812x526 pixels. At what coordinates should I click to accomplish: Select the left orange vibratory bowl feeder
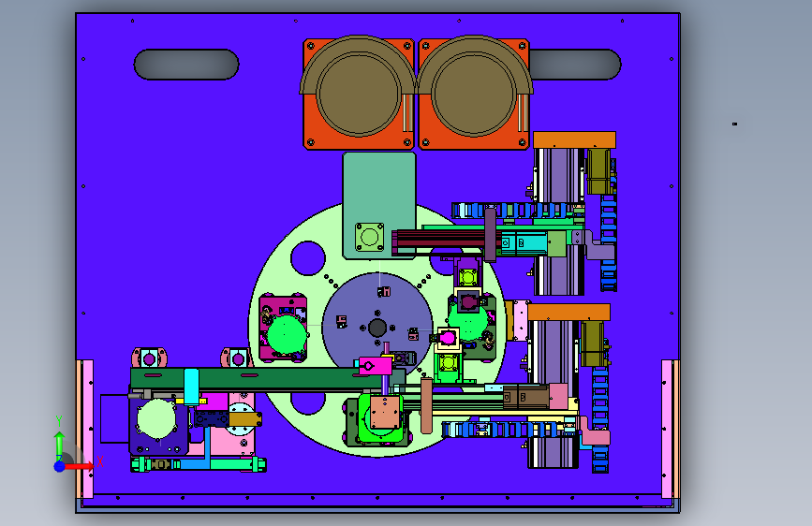pos(359,94)
